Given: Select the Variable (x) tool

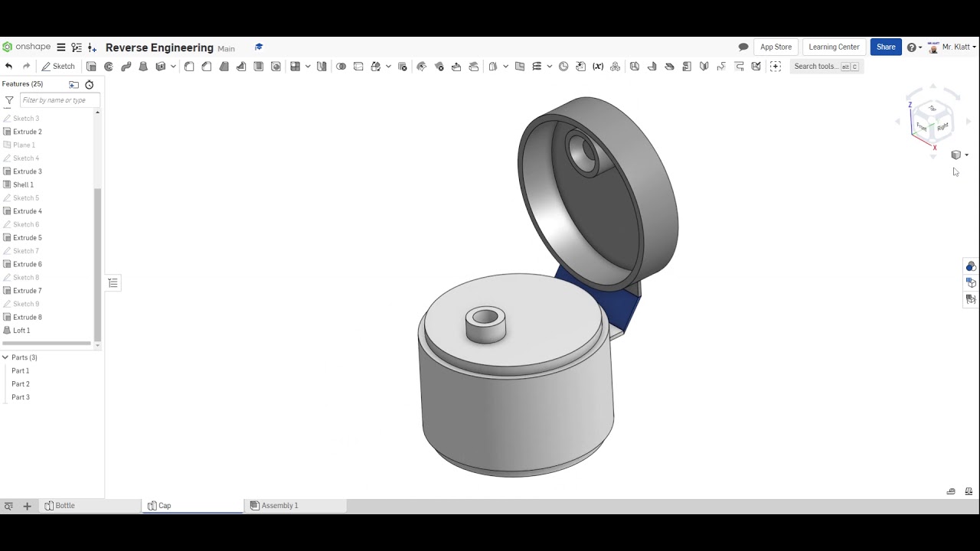Looking at the screenshot, I should pyautogui.click(x=598, y=67).
